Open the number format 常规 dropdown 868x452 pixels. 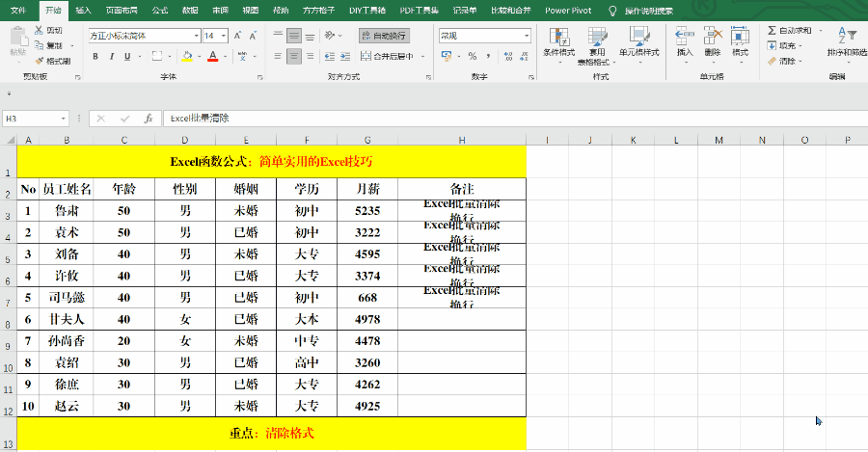pos(527,36)
